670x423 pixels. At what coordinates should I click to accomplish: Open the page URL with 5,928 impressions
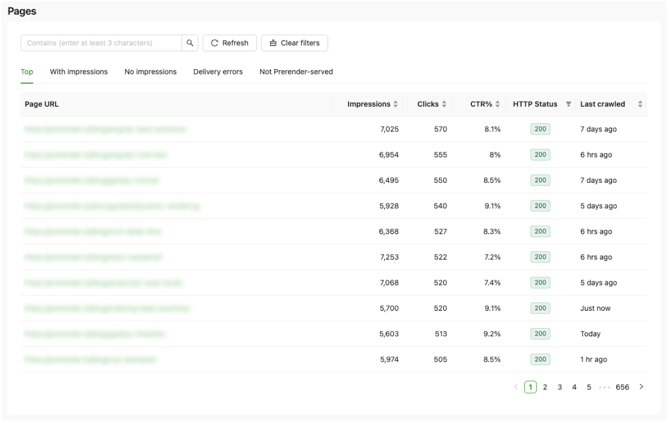coord(112,206)
